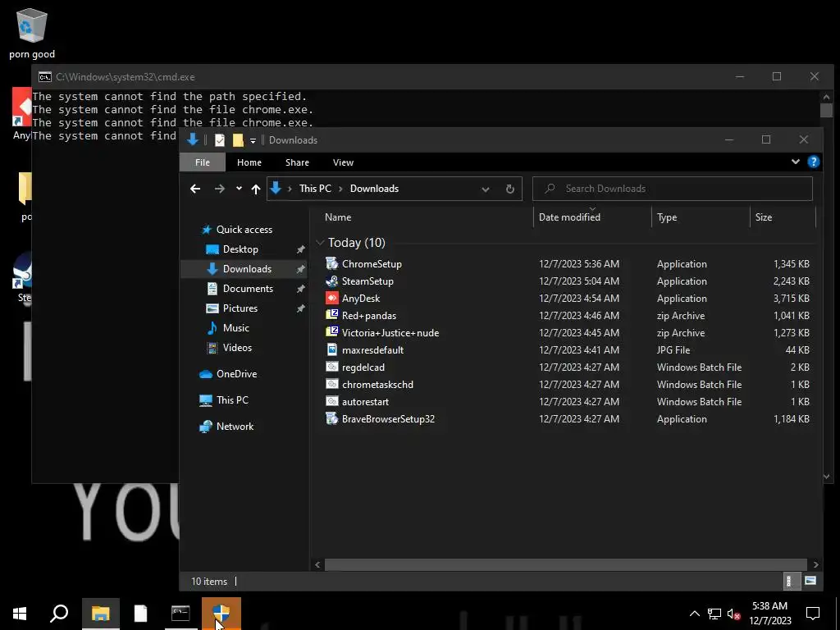840x630 pixels.
Task: Click This PC in the address breadcrumb
Action: 315,189
